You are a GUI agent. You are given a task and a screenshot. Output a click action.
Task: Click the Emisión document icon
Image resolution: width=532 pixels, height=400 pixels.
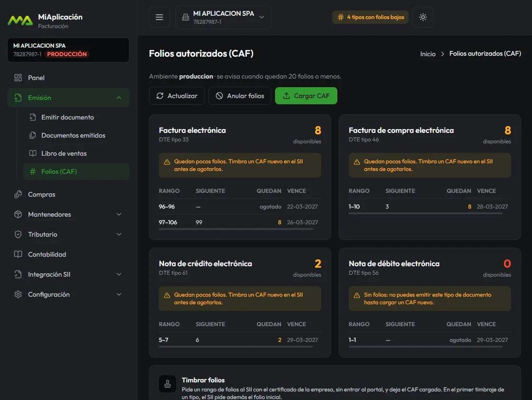pos(18,98)
